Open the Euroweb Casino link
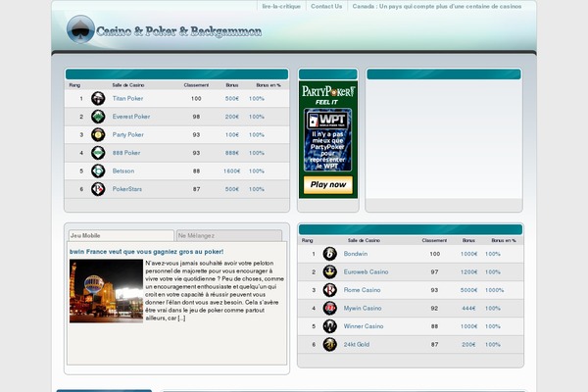 [366, 272]
